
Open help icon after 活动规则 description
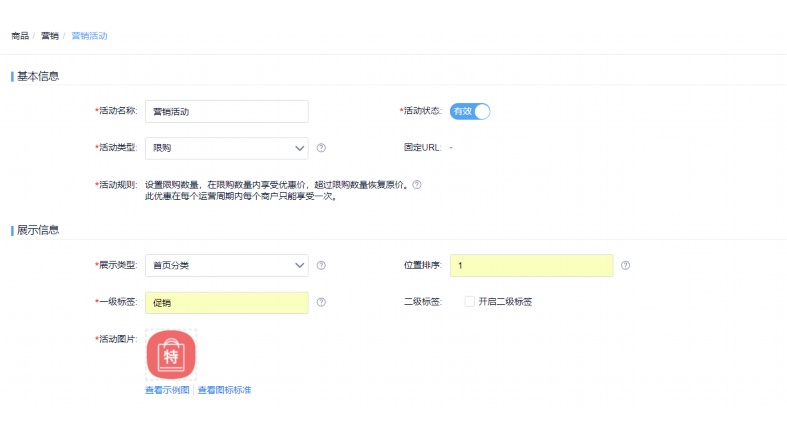[417, 185]
